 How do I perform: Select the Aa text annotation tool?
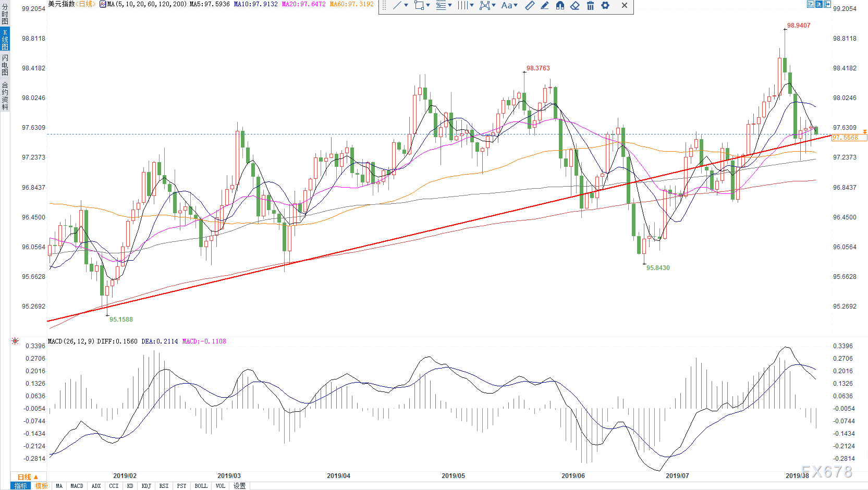click(x=506, y=5)
